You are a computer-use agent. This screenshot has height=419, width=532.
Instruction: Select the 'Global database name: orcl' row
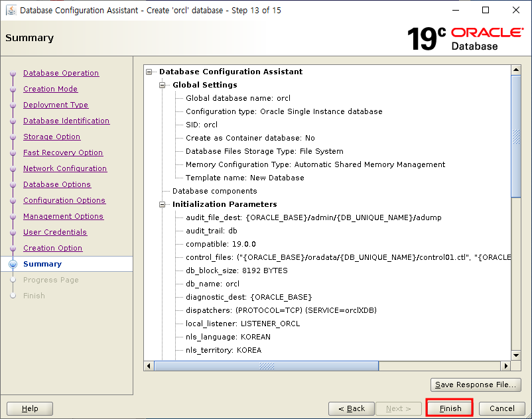238,98
